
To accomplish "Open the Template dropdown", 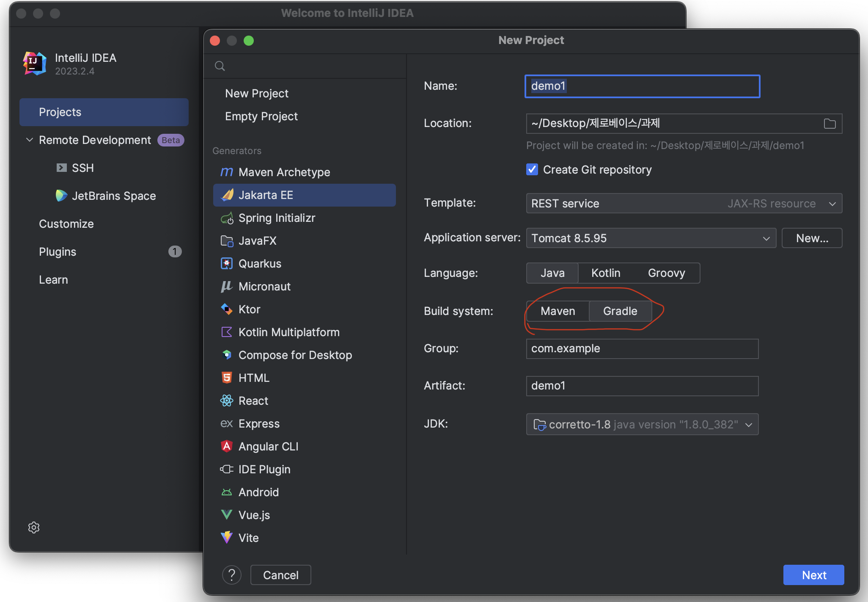I will [x=684, y=204].
